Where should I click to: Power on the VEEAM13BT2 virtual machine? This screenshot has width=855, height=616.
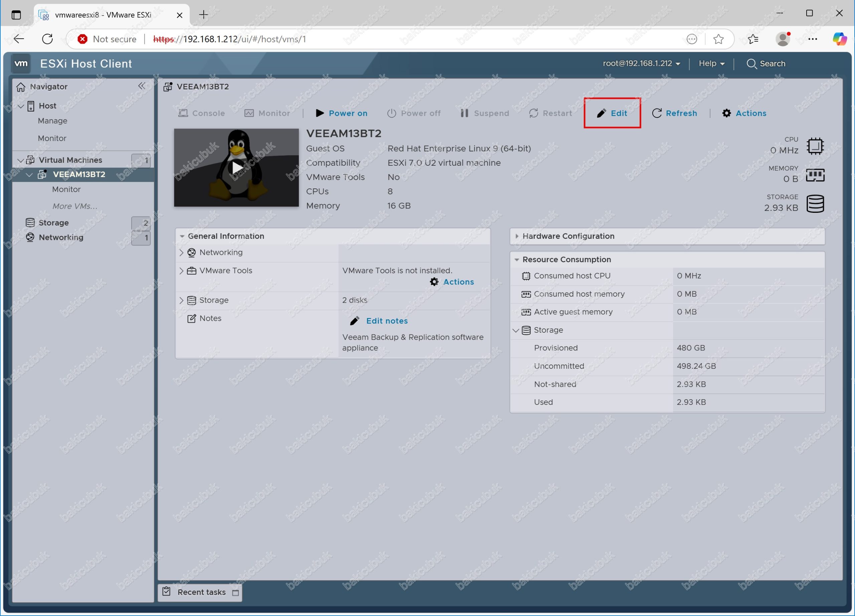341,113
